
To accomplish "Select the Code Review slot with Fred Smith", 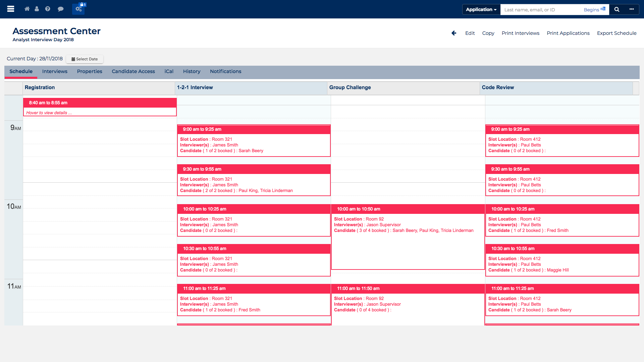I will click(x=562, y=220).
